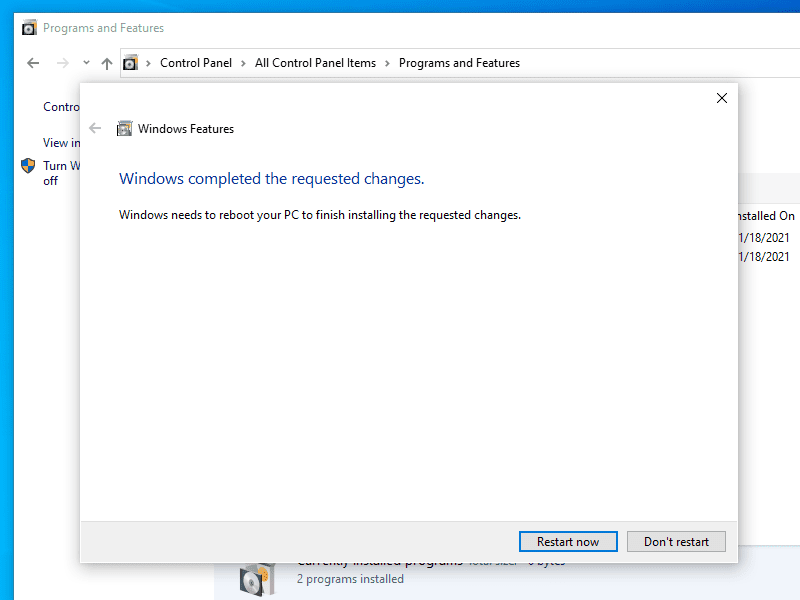The height and width of the screenshot is (600, 800).
Task: Close the Windows Features dialog
Action: [721, 98]
